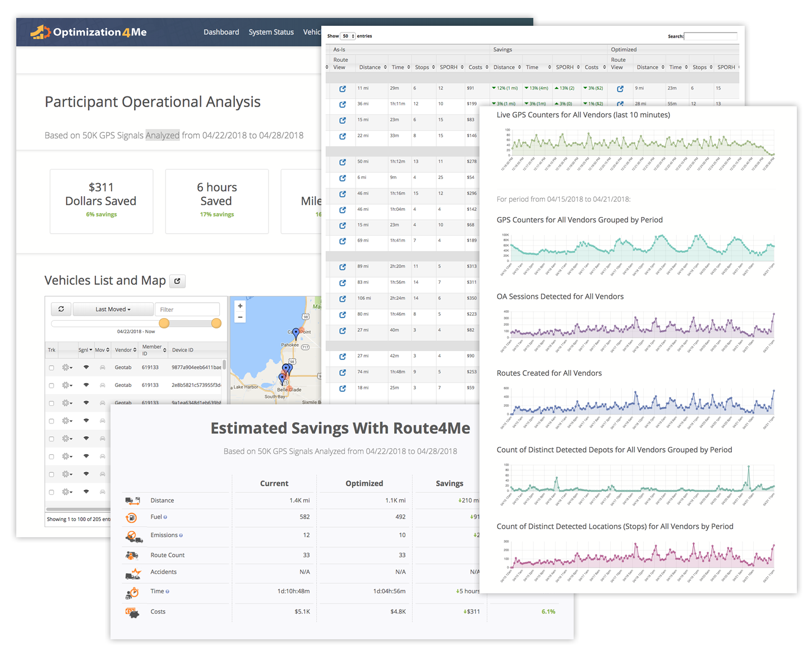Viewport: 812px width, 655px height.
Task: Open route view for 18 mi row
Action: point(342,388)
